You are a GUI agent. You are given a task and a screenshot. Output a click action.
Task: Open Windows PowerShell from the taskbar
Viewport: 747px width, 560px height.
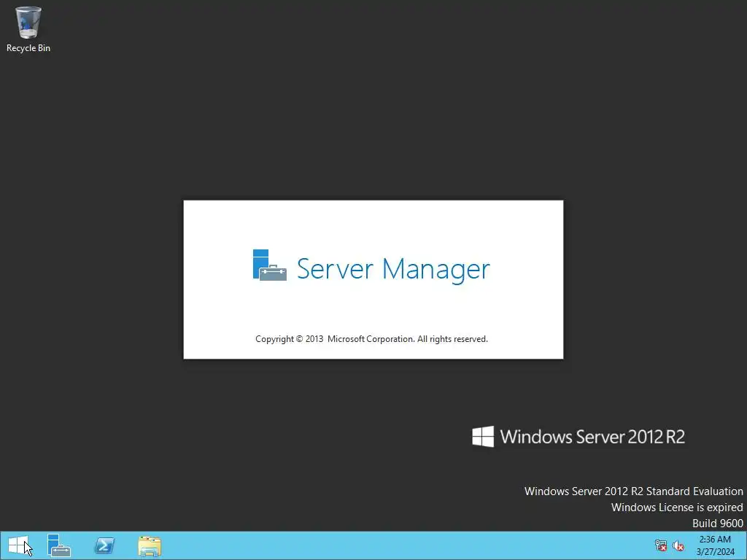(104, 545)
